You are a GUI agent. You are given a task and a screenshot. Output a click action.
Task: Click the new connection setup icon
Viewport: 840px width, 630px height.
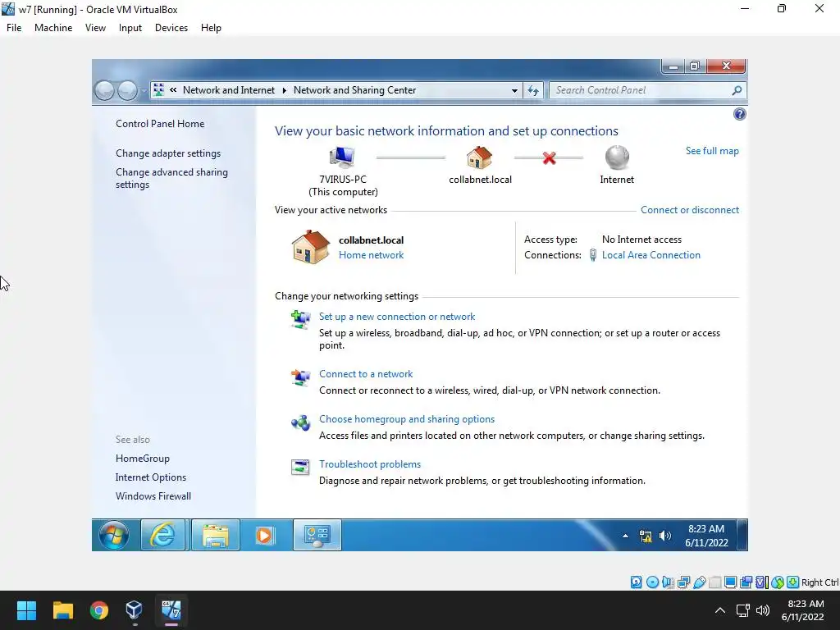(x=300, y=320)
